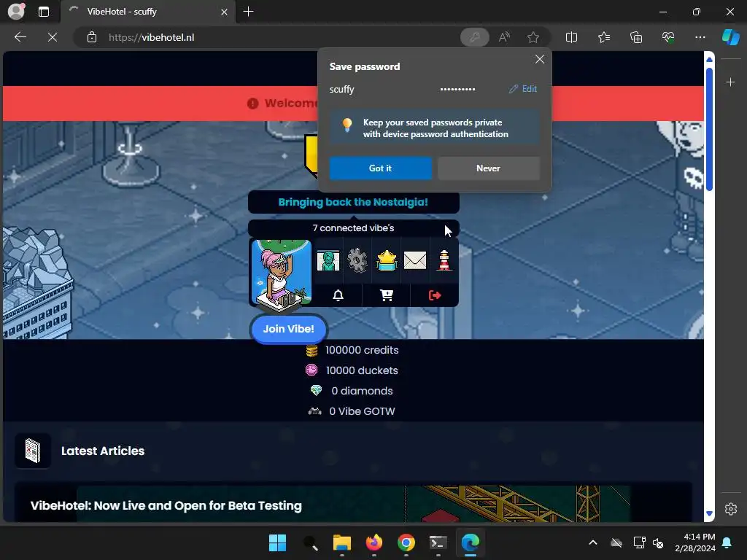This screenshot has width=747, height=560.
Task: Click the Latest Articles newspaper icon
Action: coord(32,451)
